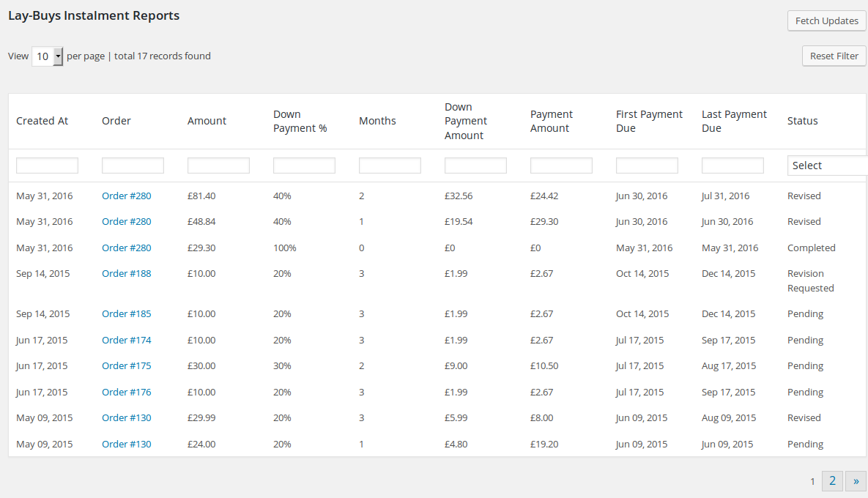The image size is (868, 498).
Task: Click the current page number 1
Action: pyautogui.click(x=812, y=481)
